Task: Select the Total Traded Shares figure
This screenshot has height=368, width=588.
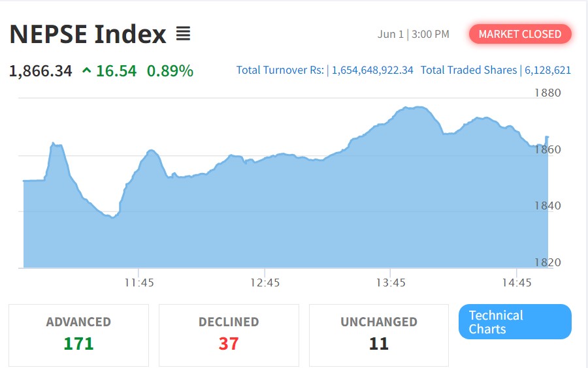Action: (547, 70)
